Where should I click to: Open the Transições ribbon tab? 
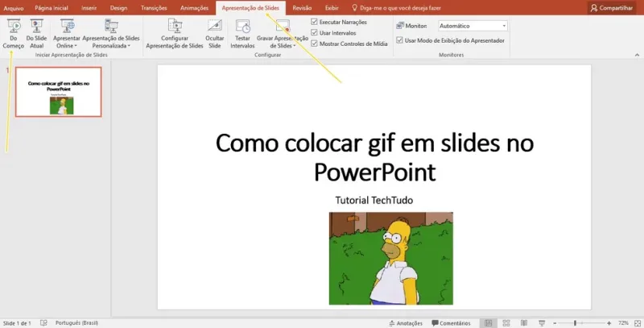[154, 8]
